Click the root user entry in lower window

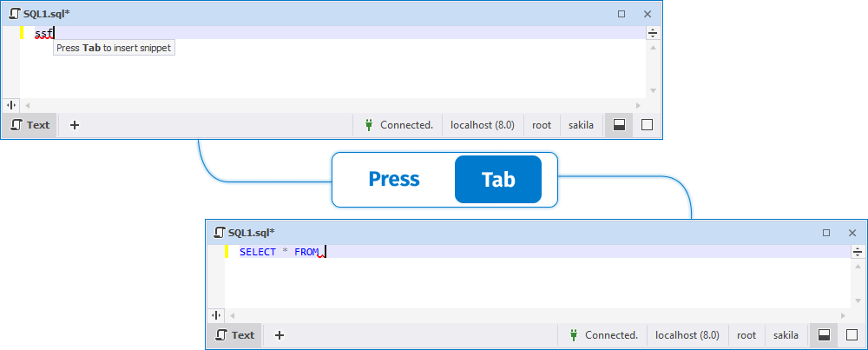point(746,335)
